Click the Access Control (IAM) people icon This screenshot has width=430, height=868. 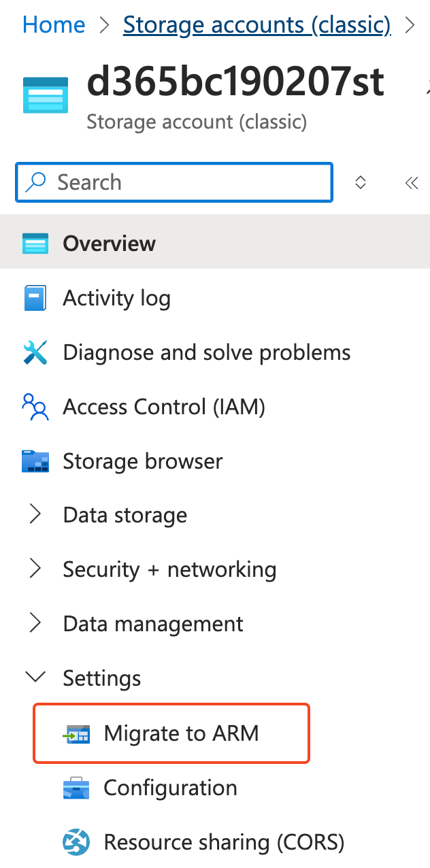pyautogui.click(x=35, y=407)
